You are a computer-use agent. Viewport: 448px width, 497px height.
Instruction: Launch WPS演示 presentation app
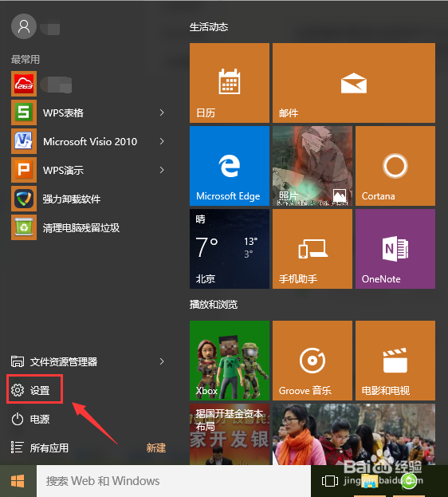click(63, 170)
